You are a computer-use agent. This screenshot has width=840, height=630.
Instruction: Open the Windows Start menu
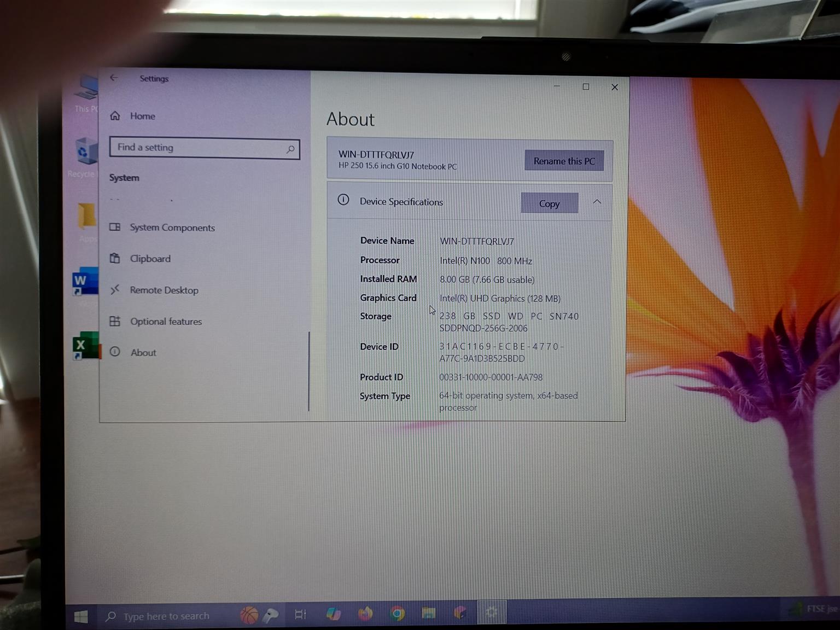point(81,616)
